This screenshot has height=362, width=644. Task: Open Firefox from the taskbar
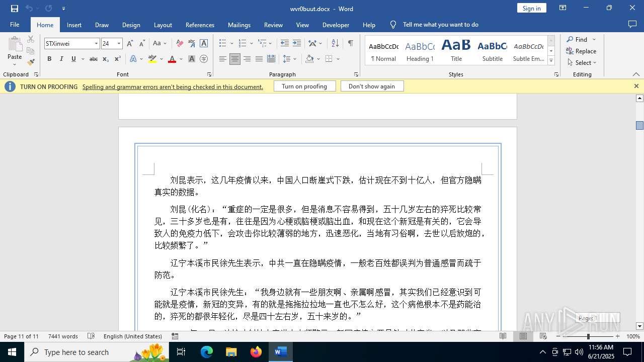[256, 352]
